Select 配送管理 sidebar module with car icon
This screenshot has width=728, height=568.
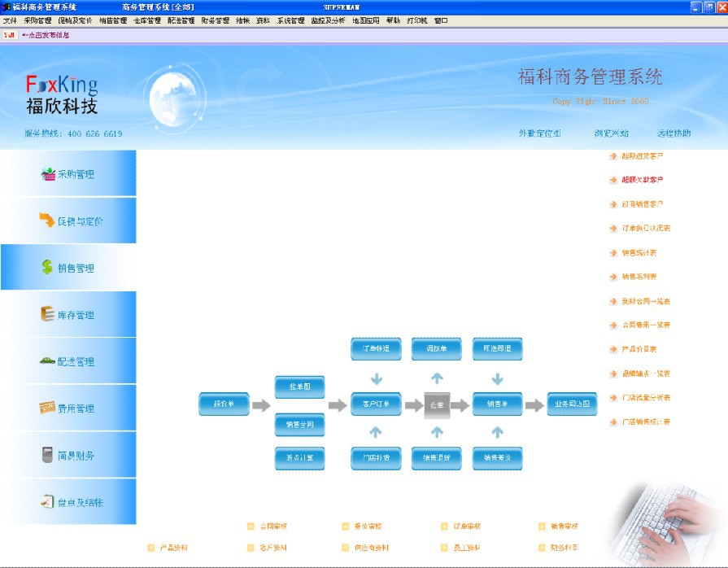[47, 361]
